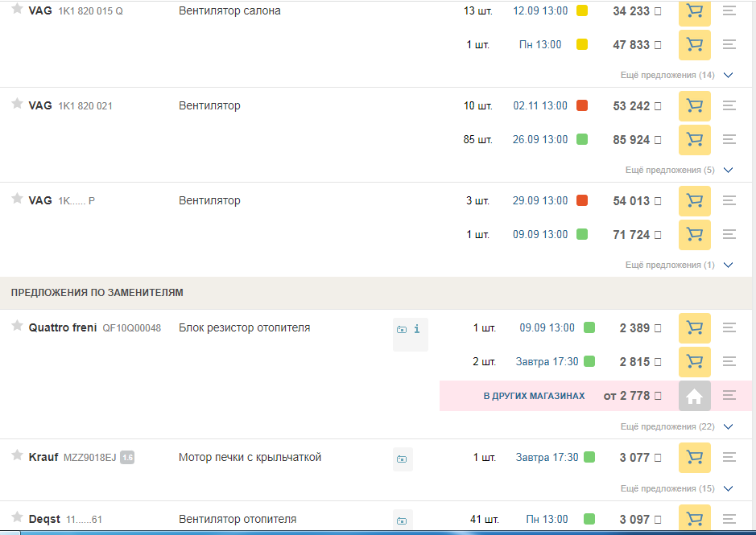Image resolution: width=756 pixels, height=535 pixels.
Task: Click red delivery indicator for 02.11 offer
Action: tap(582, 106)
